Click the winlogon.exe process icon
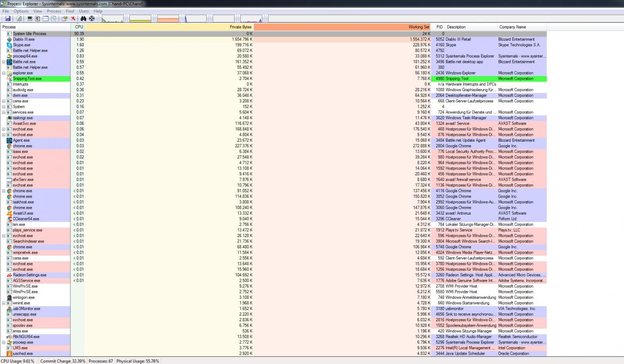The image size is (624, 364). 10,297
